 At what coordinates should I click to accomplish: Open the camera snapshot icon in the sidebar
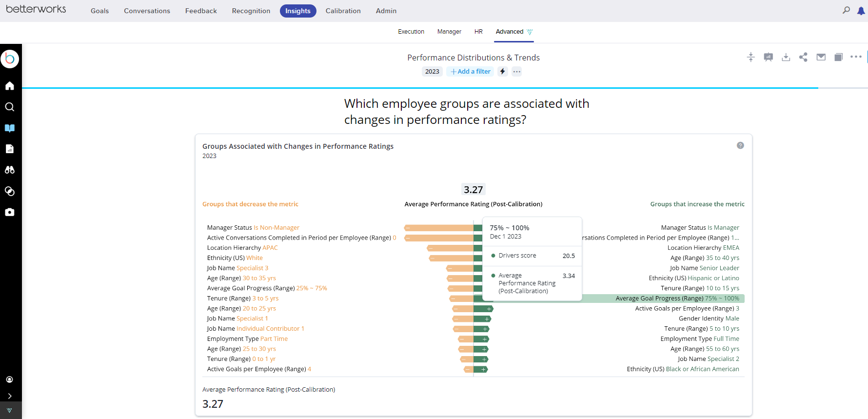click(10, 212)
